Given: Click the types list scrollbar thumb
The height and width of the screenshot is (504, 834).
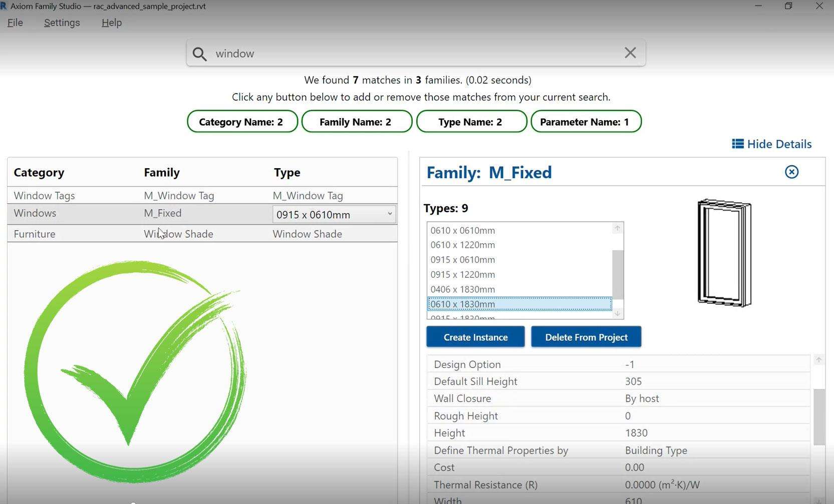Looking at the screenshot, I should [618, 274].
